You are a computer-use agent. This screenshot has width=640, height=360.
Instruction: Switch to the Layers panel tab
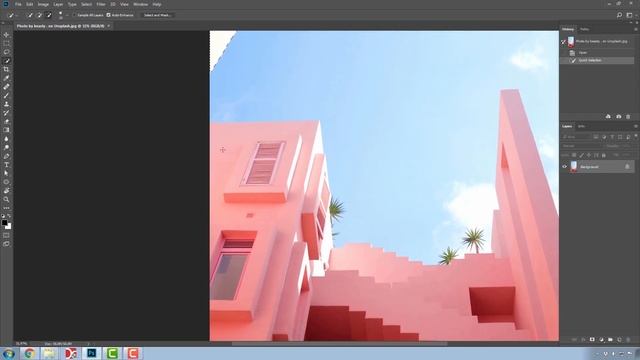click(567, 126)
